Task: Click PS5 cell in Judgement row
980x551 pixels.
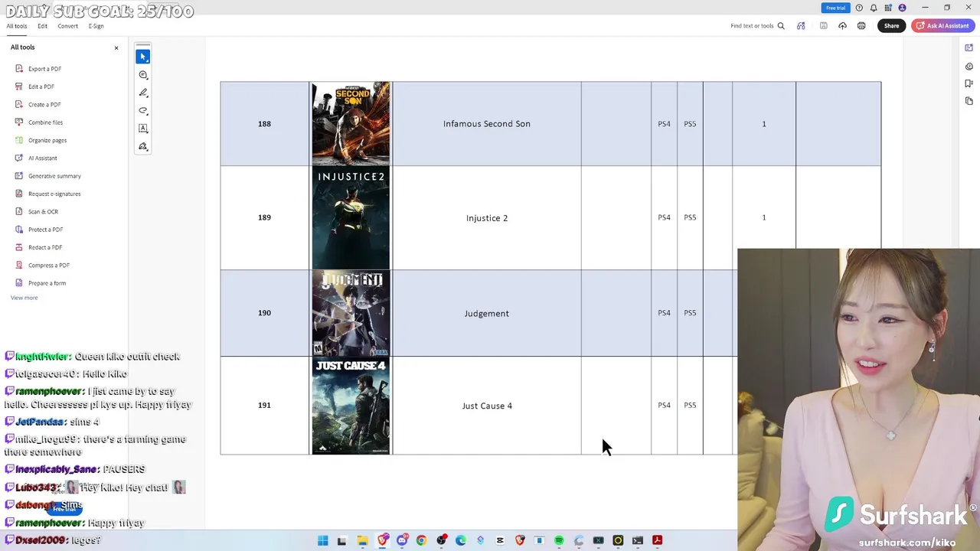Action: pyautogui.click(x=690, y=313)
